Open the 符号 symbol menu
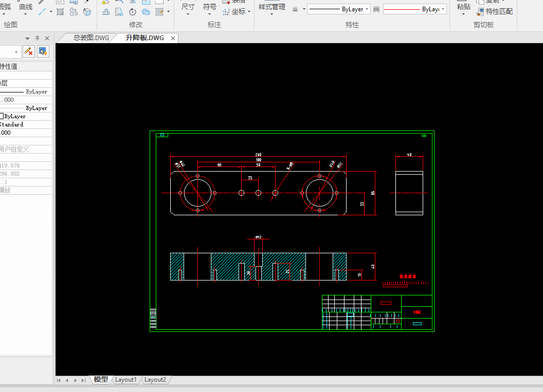 [209, 9]
